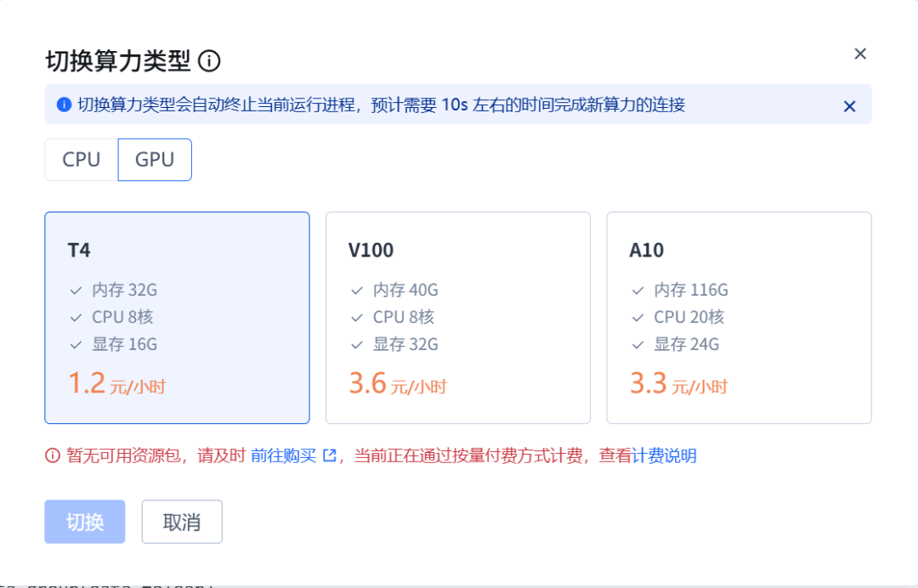Click the 3.3 元/小时 price on A10

click(x=678, y=385)
